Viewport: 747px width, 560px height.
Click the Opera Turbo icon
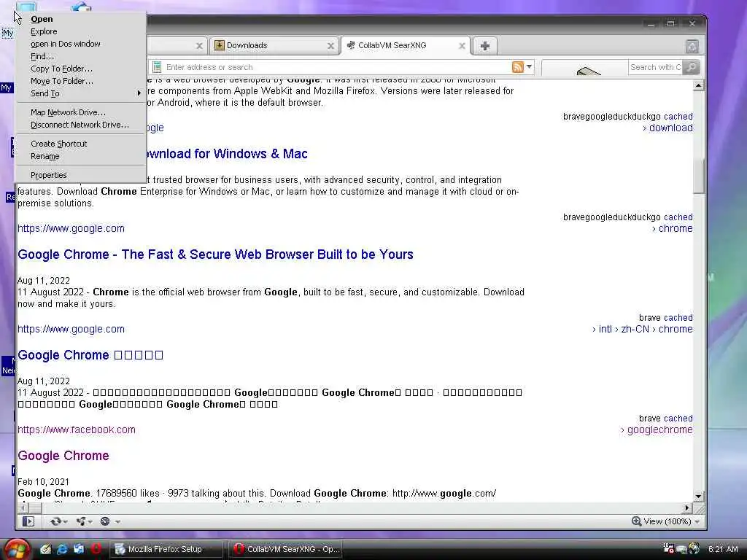coord(105,521)
